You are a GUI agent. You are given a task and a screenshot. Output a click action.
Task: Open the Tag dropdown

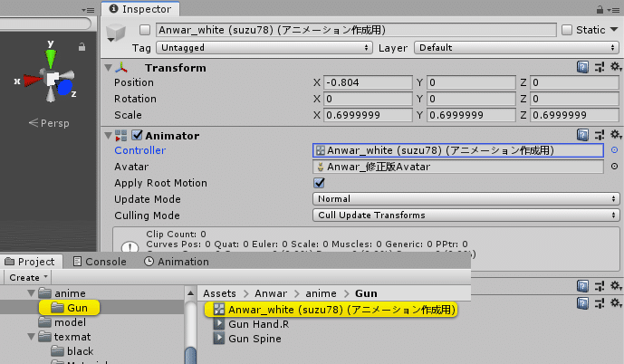coord(264,48)
